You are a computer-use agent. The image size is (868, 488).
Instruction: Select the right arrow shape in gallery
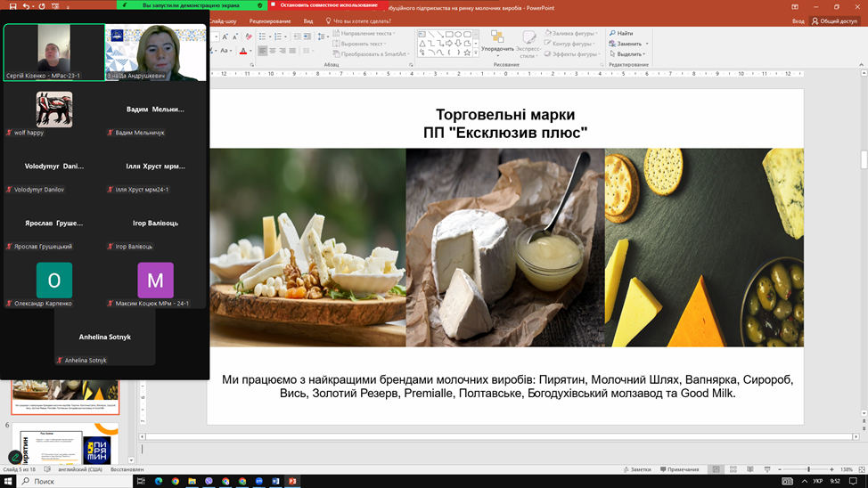[449, 43]
